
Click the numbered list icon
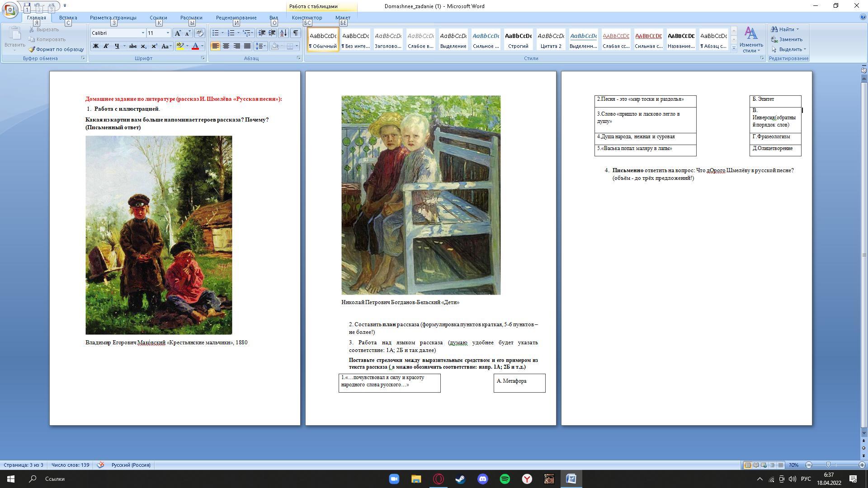pyautogui.click(x=231, y=33)
